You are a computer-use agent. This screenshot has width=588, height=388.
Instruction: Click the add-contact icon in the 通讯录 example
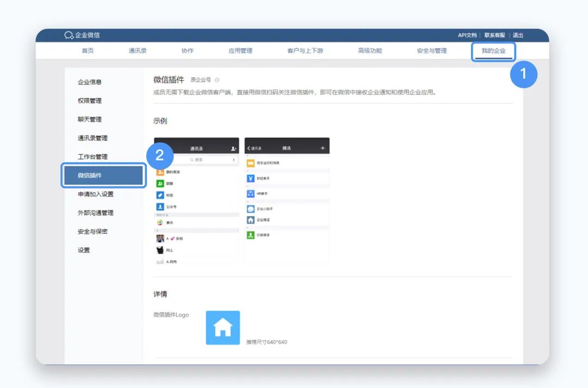[x=233, y=149]
